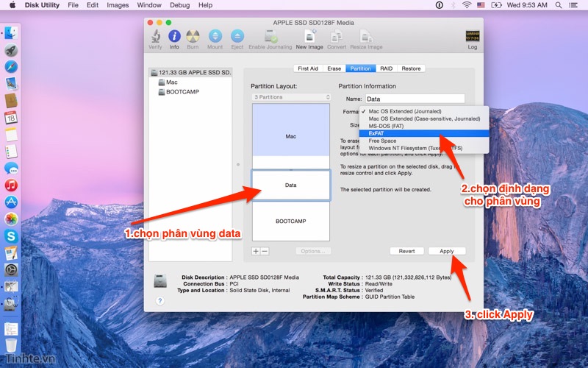Open Photos from the Dock
Viewport: 588px width, 368px height.
11,219
